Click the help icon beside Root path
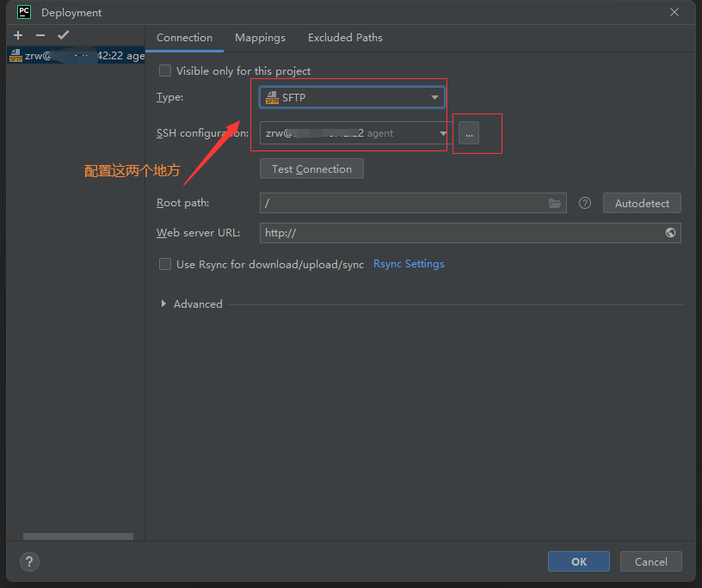This screenshot has height=588, width=702. (585, 204)
